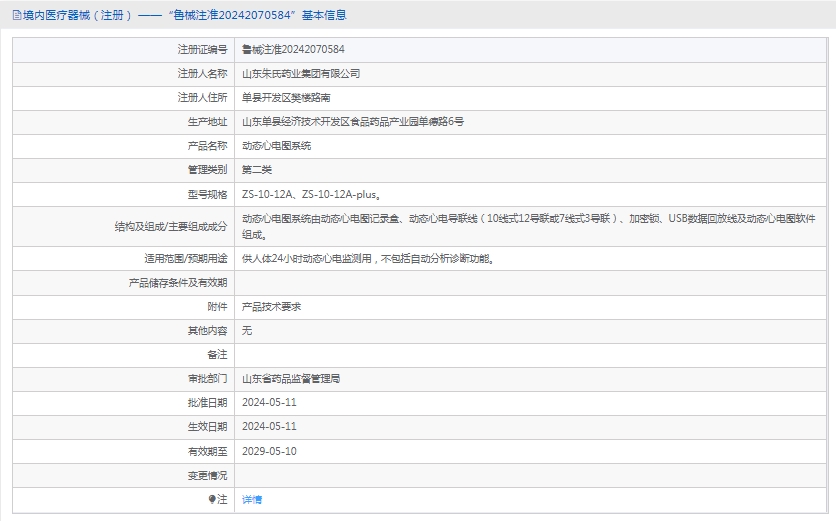Image resolution: width=836 pixels, height=521 pixels.
Task: Click expiry date 2029-05-10
Action: [x=269, y=451]
